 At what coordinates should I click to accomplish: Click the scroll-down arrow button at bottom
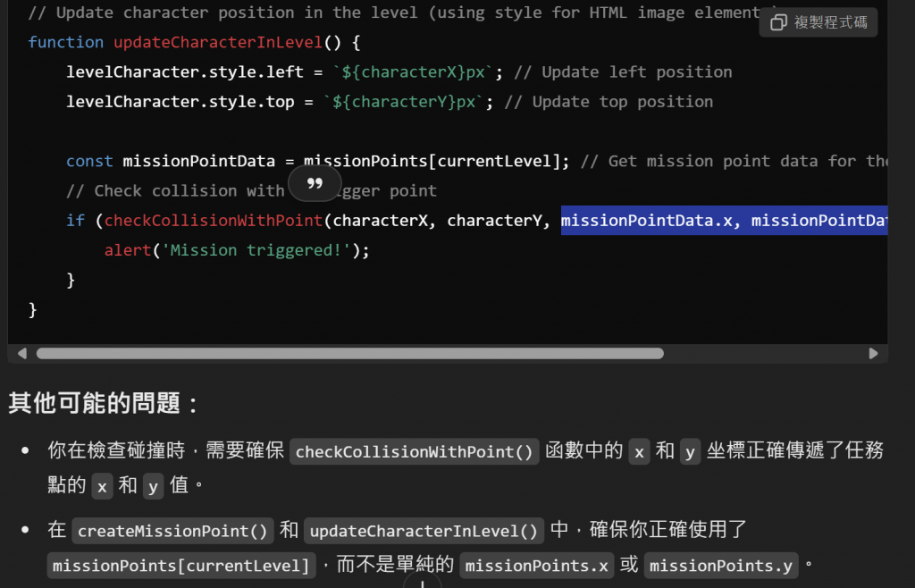pos(422,581)
